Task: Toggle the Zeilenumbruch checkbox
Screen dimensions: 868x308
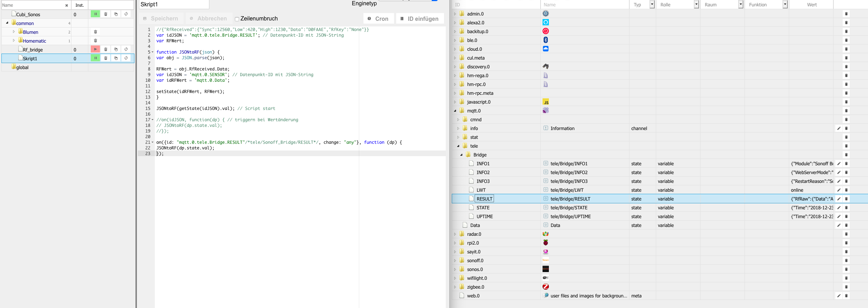Action: pos(237,19)
